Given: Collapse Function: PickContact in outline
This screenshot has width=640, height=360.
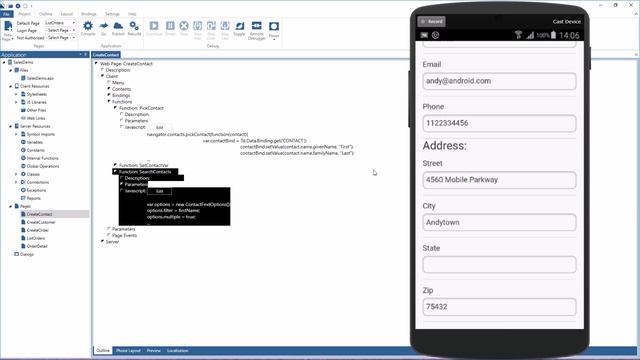Looking at the screenshot, I should [x=116, y=107].
